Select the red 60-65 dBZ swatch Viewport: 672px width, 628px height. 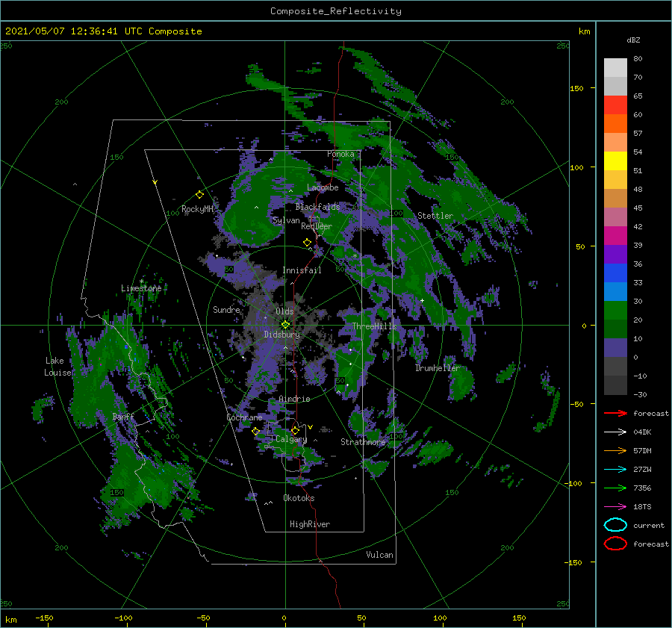[615, 105]
